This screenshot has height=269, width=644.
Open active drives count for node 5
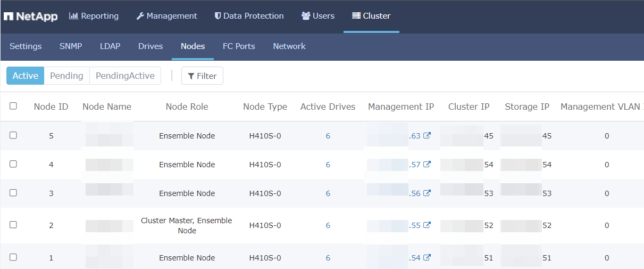pyautogui.click(x=328, y=136)
